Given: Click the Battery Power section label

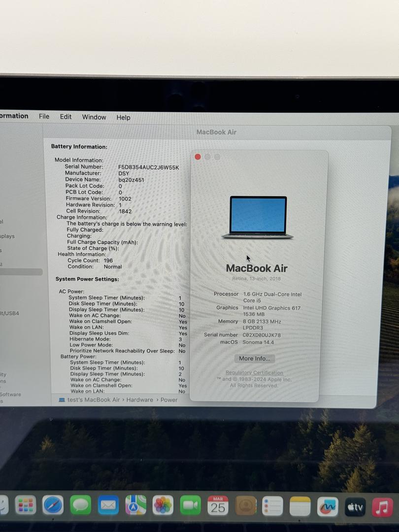Looking at the screenshot, I should (x=78, y=357).
